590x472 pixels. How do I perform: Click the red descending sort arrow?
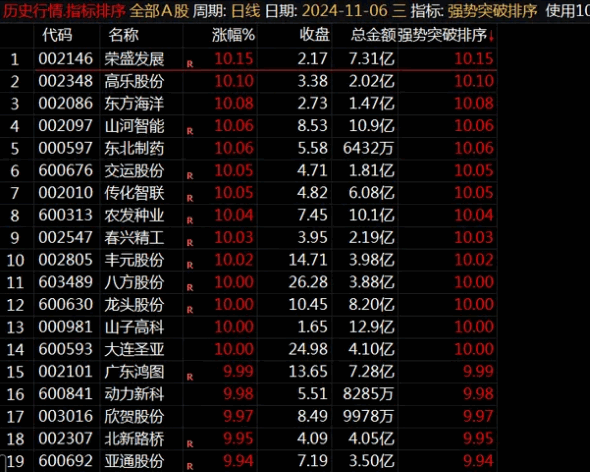[x=491, y=36]
